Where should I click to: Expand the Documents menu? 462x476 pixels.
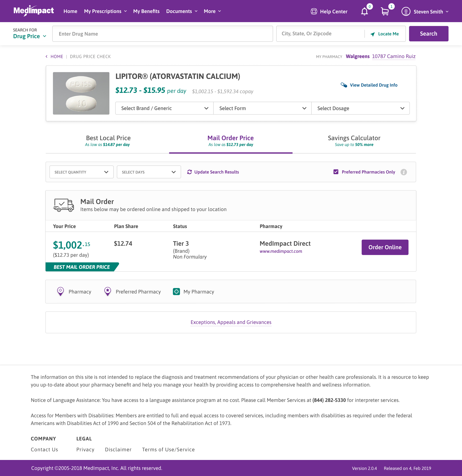click(x=182, y=11)
